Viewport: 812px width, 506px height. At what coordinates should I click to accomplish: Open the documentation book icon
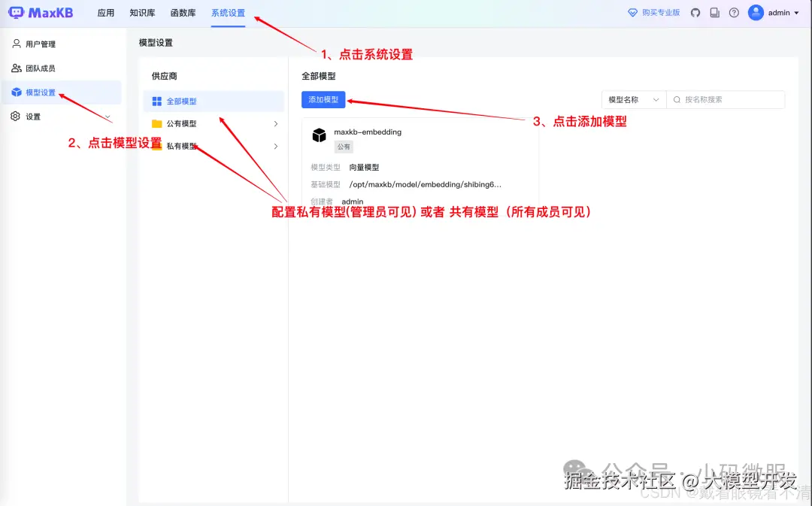(716, 13)
